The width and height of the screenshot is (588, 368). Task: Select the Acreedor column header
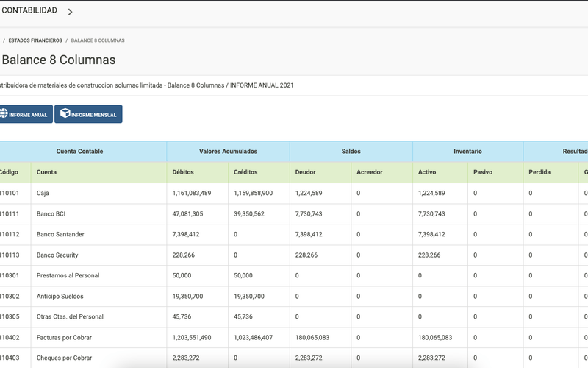coord(370,172)
